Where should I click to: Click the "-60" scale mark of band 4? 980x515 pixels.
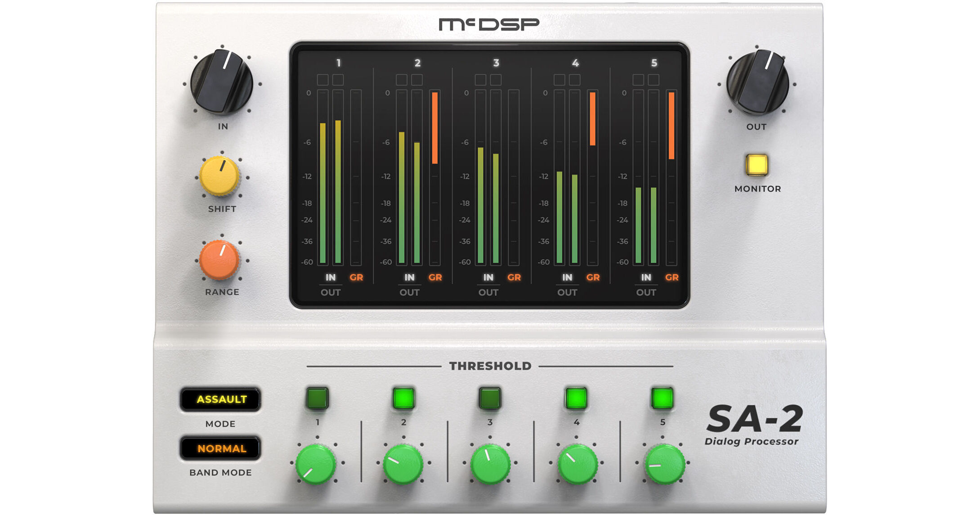click(544, 262)
